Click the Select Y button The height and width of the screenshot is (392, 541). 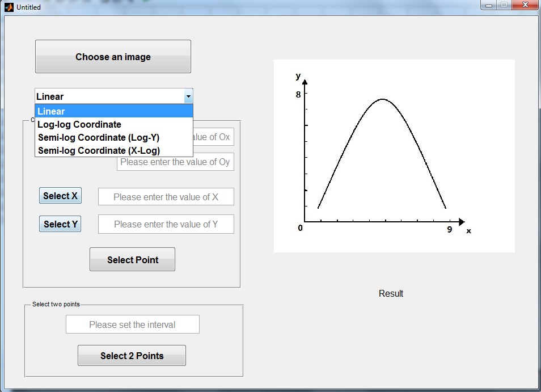(x=60, y=224)
